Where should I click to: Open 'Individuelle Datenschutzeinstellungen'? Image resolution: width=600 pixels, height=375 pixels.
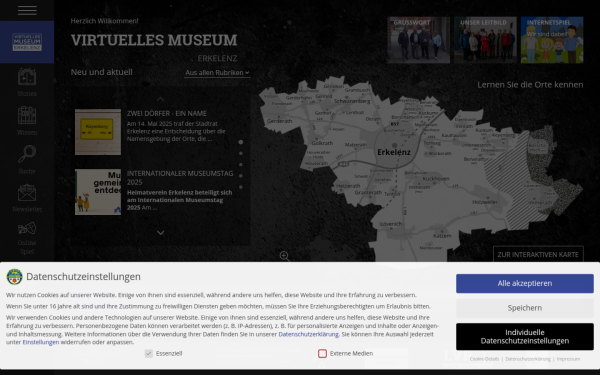[525, 337]
